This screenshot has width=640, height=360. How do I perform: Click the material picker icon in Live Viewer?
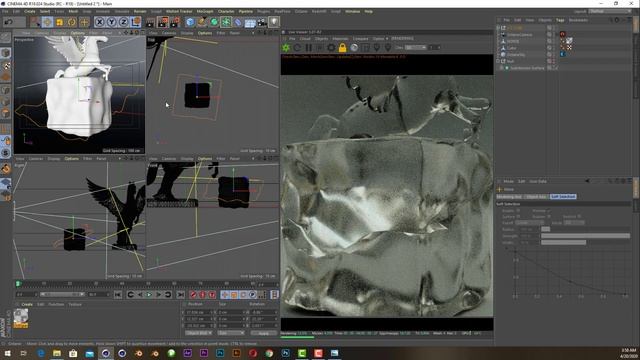coord(388,48)
